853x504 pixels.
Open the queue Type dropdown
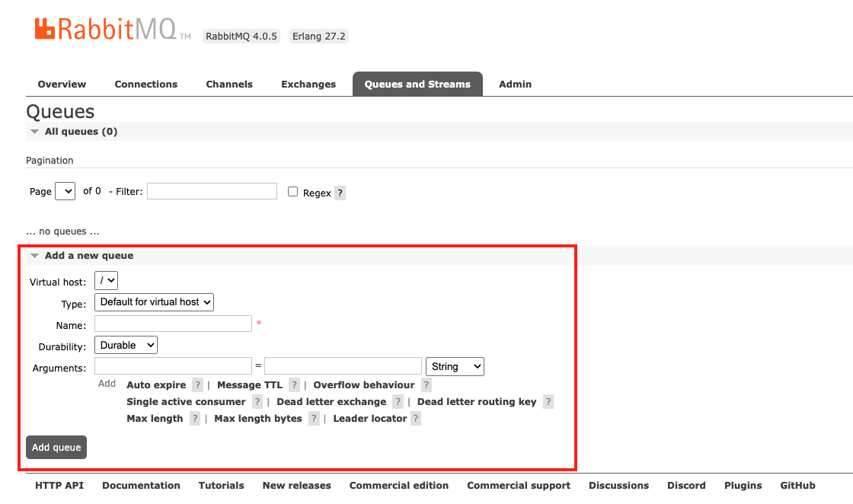pyautogui.click(x=154, y=302)
